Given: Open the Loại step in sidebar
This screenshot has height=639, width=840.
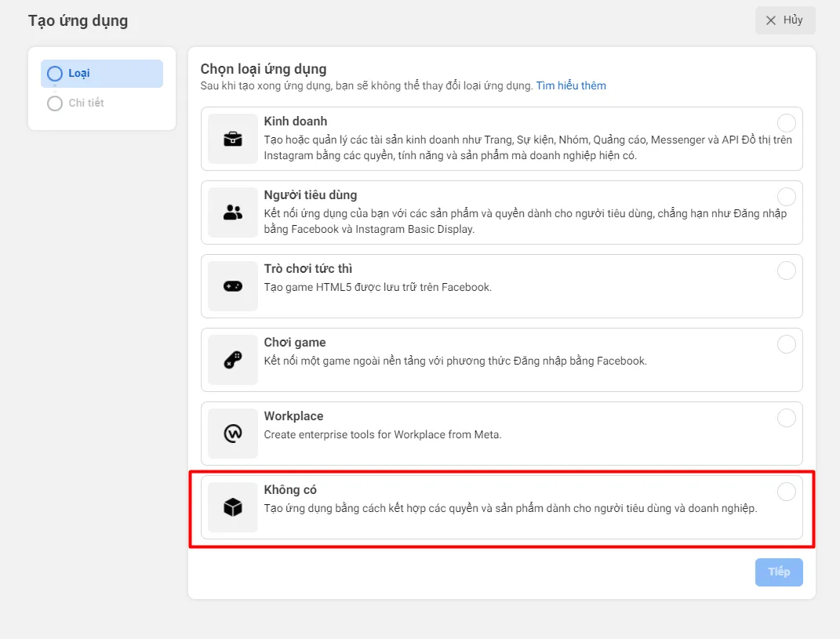Looking at the screenshot, I should tap(102, 74).
